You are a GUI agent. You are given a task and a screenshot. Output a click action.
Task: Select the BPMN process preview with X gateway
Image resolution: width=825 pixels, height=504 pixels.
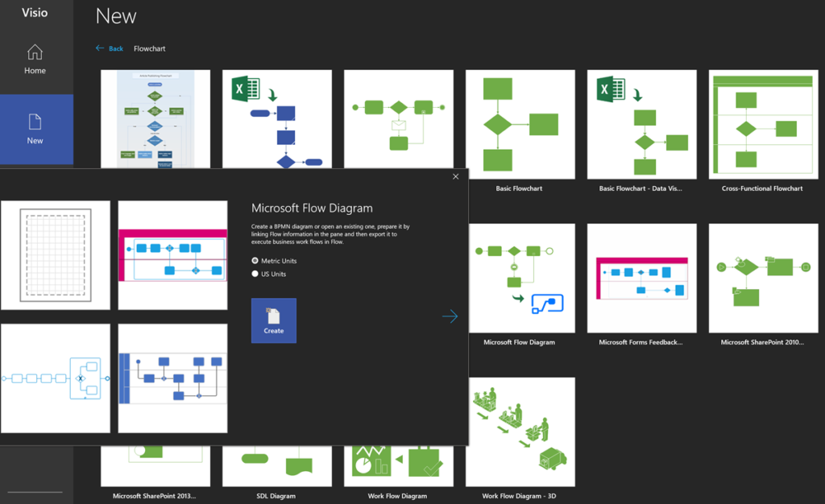[56, 378]
